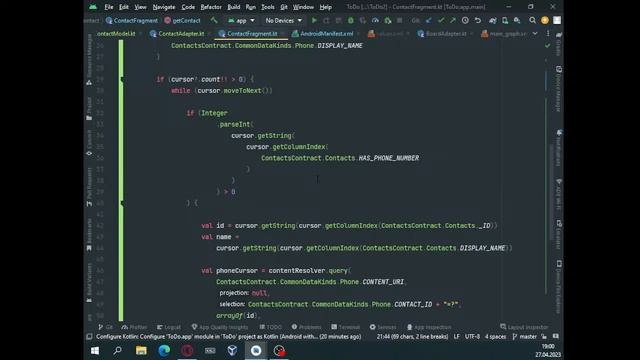This screenshot has width=640, height=360.
Task: Open the Services tool window
Action: tap(383, 327)
